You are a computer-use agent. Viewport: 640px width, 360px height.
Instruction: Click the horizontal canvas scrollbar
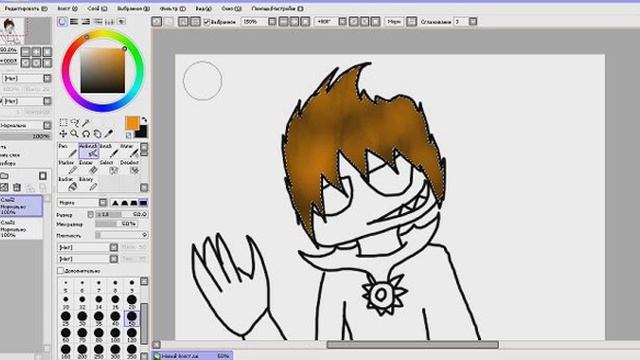tap(412, 345)
